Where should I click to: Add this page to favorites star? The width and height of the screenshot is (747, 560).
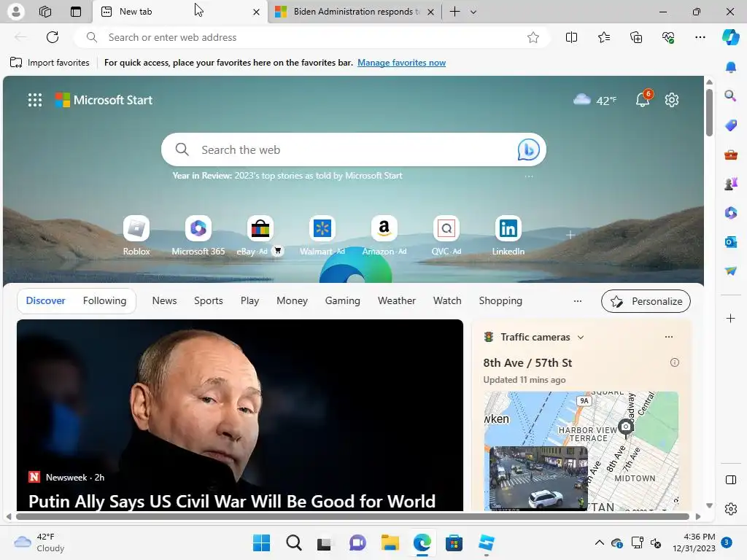[x=533, y=37]
